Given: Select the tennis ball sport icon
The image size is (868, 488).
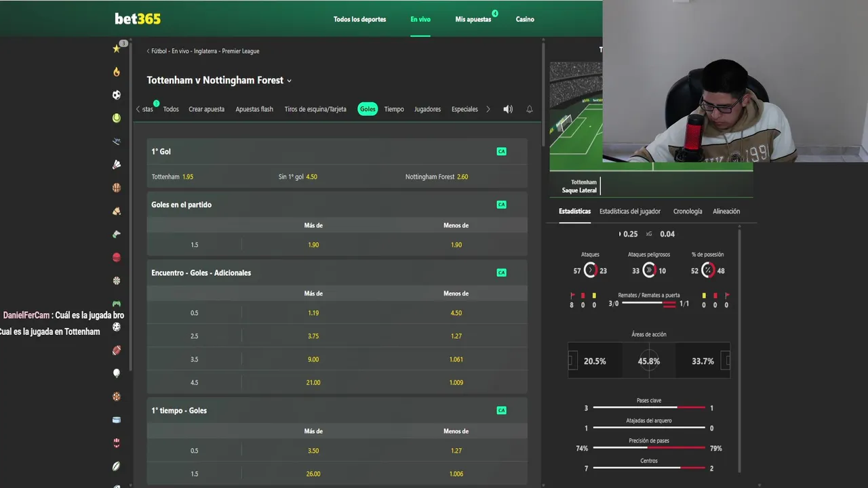Looking at the screenshot, I should [117, 118].
